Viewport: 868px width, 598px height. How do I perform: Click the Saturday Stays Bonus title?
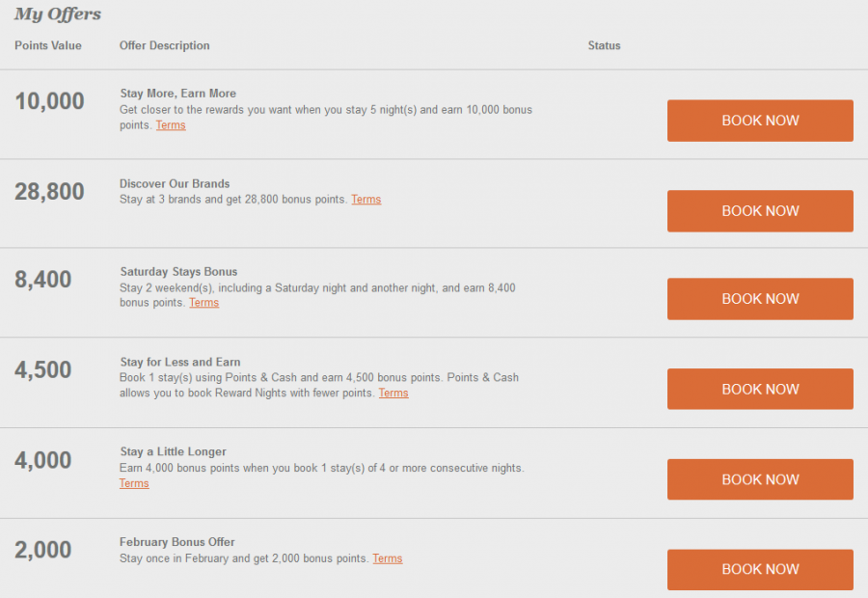(x=178, y=272)
